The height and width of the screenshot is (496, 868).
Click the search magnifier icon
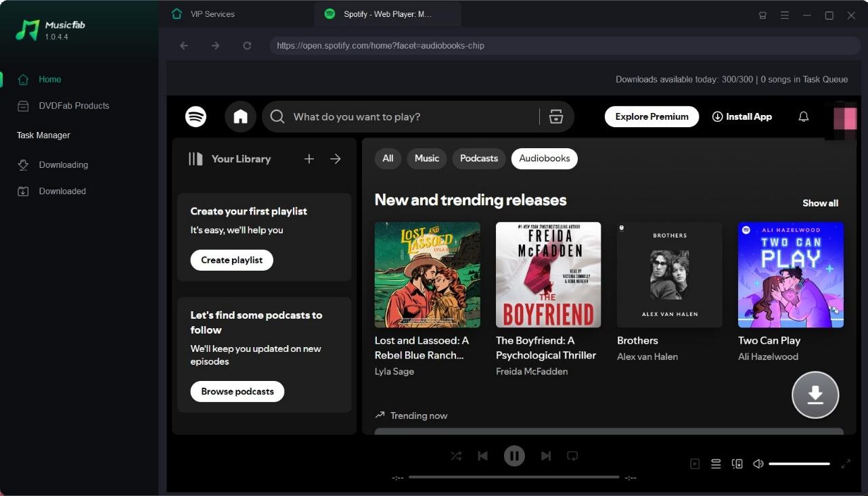point(277,116)
